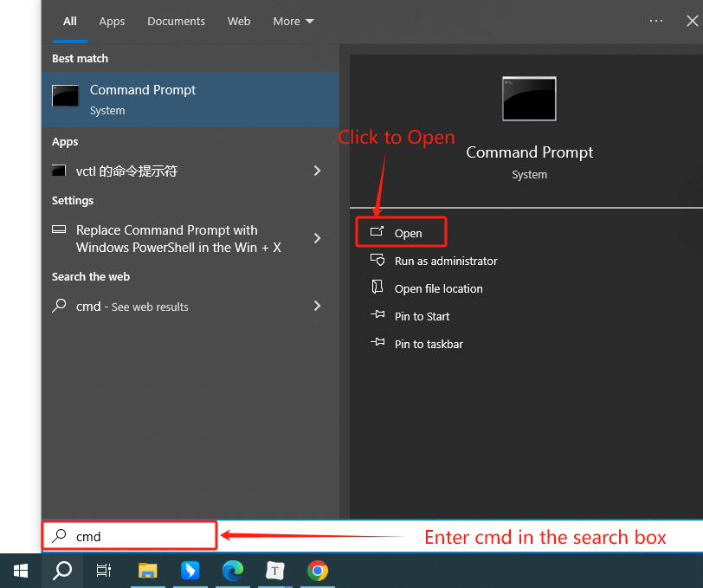The height and width of the screenshot is (588, 703).
Task: Choose Open file location
Action: click(438, 289)
